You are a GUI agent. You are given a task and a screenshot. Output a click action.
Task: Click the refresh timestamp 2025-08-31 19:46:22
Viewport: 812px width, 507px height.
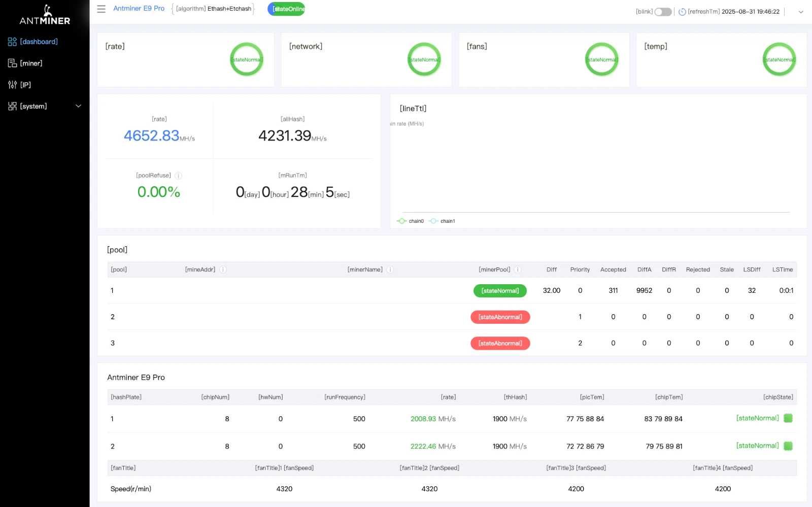pos(751,12)
